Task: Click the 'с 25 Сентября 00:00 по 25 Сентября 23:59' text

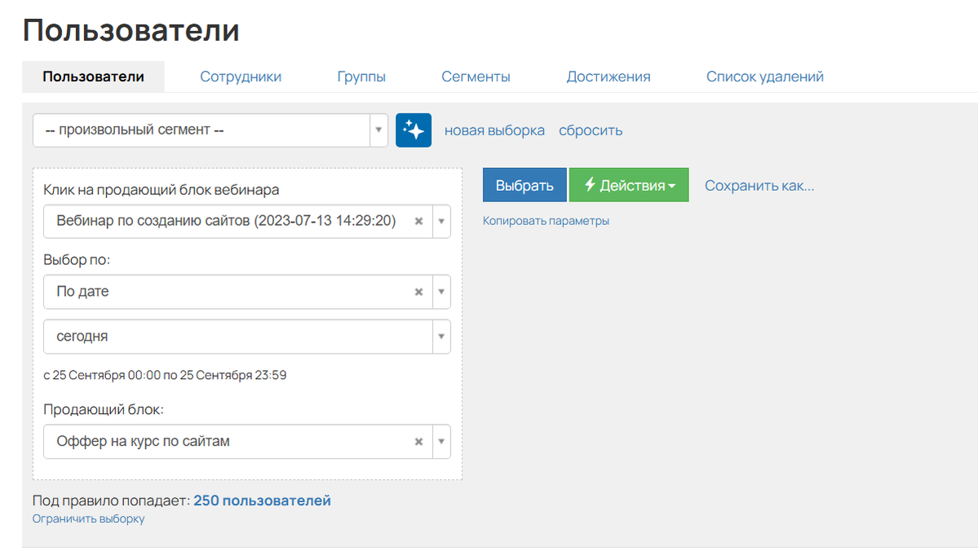Action: click(x=165, y=376)
